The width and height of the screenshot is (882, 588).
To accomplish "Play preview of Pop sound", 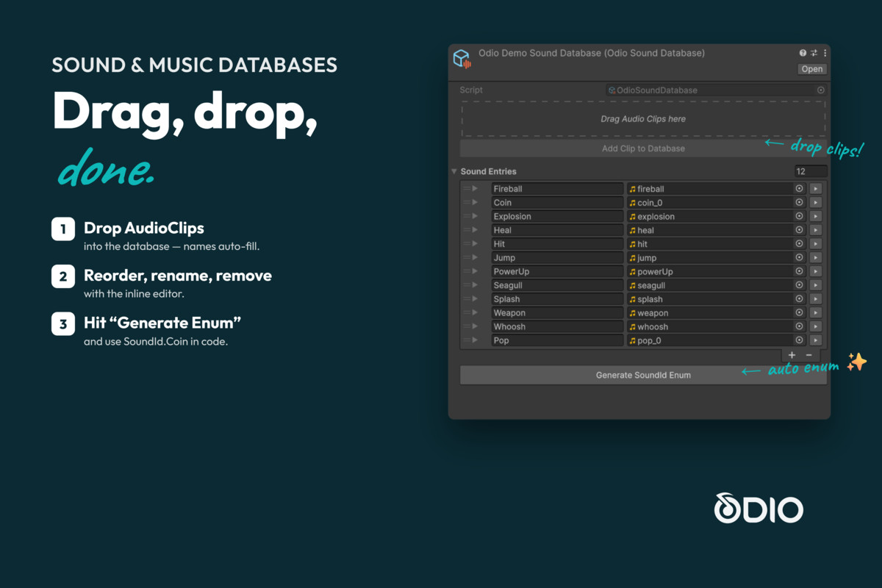I will point(815,340).
